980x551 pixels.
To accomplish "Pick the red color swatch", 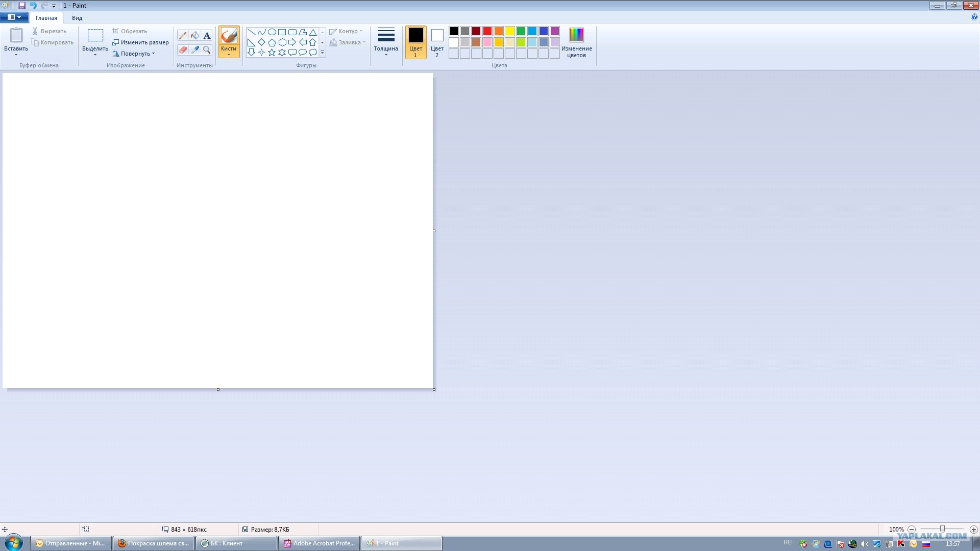I will (x=487, y=31).
